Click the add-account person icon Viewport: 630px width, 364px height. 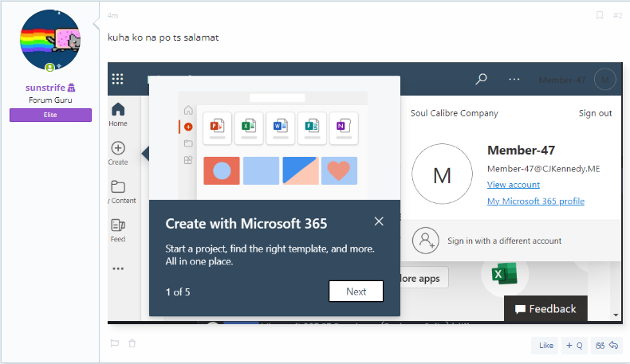[425, 241]
